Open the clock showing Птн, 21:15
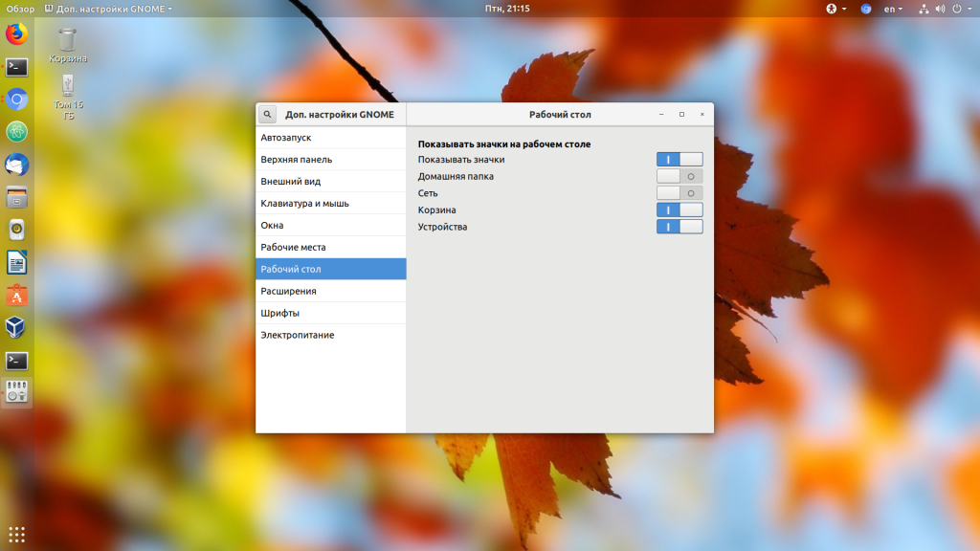The image size is (980, 551). (507, 9)
